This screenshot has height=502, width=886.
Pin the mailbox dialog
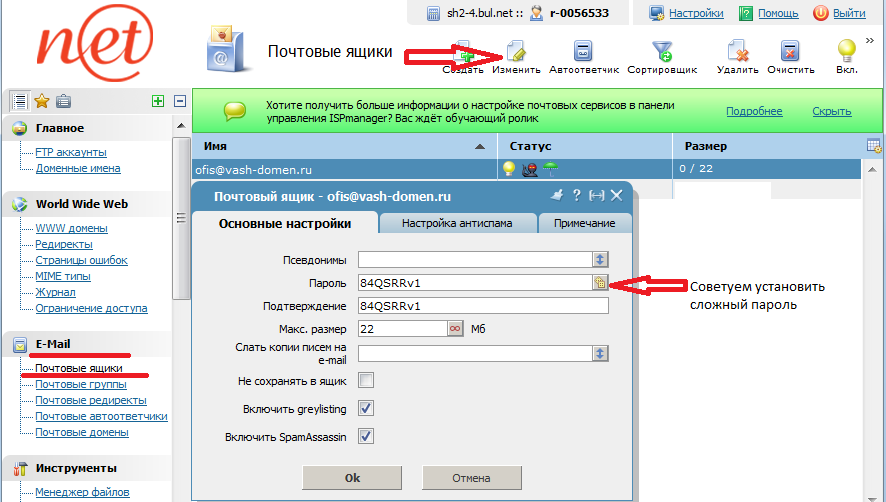(x=557, y=196)
